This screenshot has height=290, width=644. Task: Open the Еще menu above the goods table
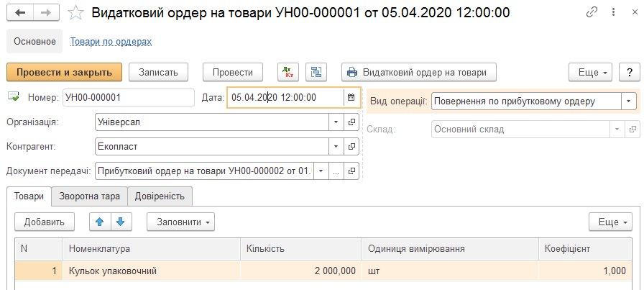pyautogui.click(x=610, y=222)
